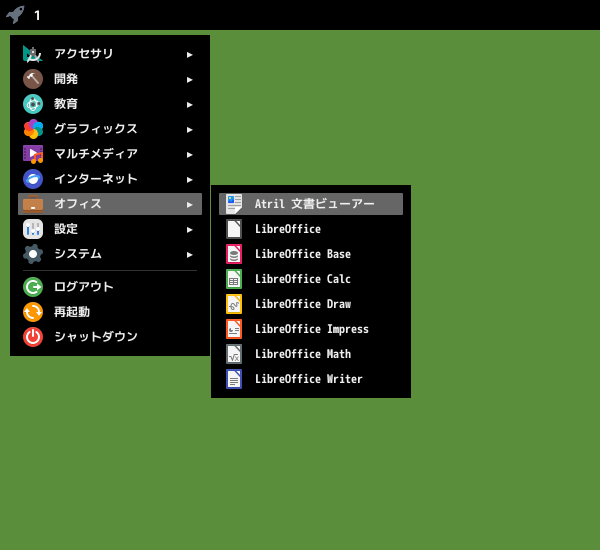Screen dimensions: 600x550
Task: Launch LibreOffice Base text entry
Action: pos(303,254)
